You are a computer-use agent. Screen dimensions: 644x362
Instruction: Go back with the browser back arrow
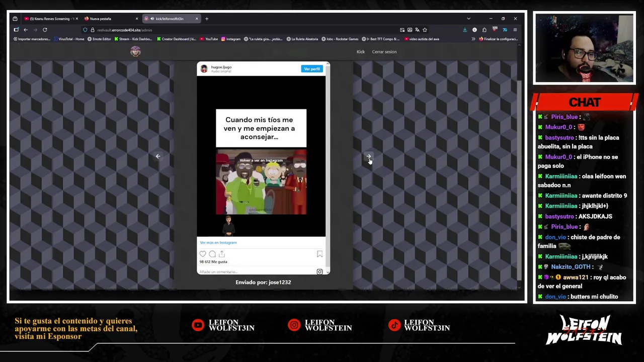[x=26, y=30]
